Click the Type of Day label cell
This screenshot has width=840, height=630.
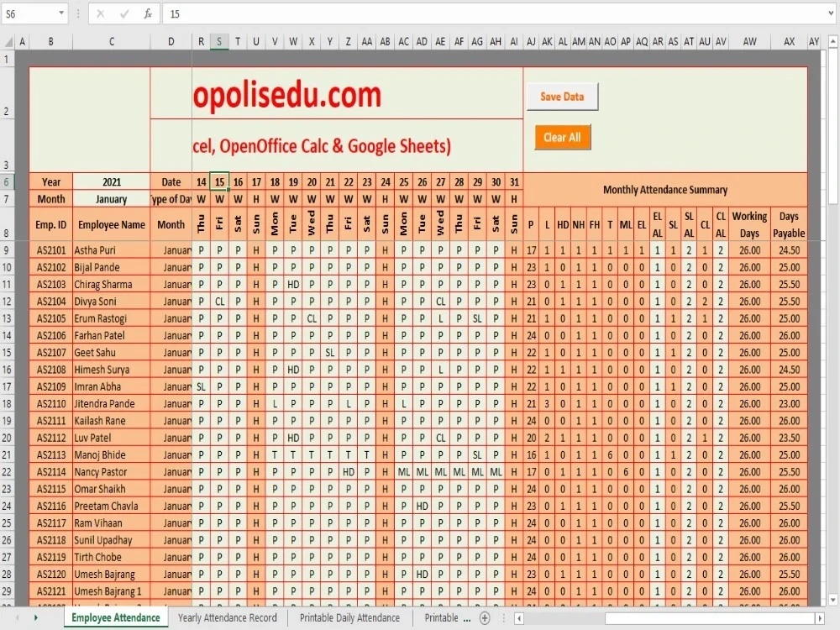[171, 199]
